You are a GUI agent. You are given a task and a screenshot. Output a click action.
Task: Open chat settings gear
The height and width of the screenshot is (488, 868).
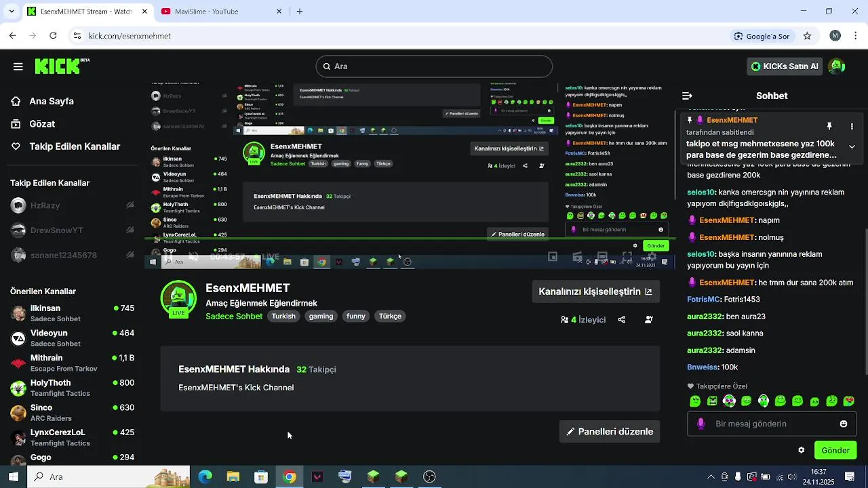[801, 450]
